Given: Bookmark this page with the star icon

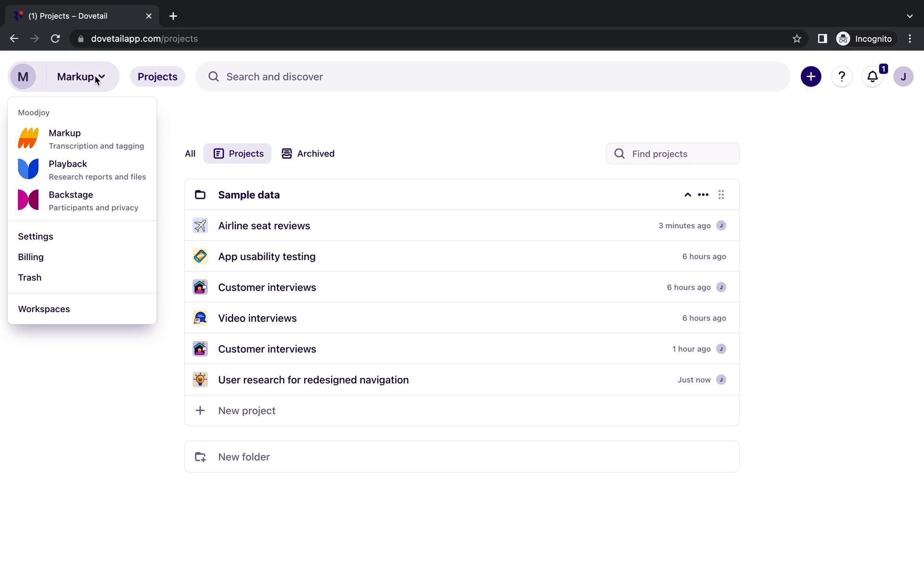Looking at the screenshot, I should click(796, 39).
